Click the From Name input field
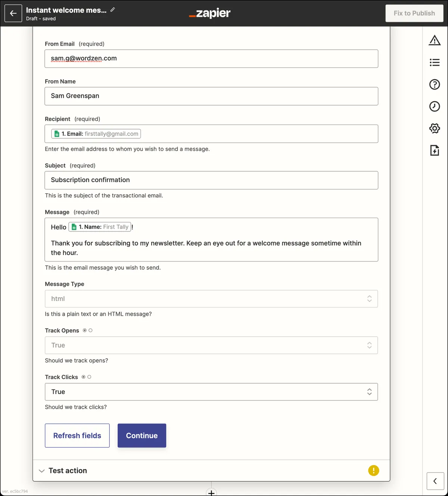 (x=211, y=96)
